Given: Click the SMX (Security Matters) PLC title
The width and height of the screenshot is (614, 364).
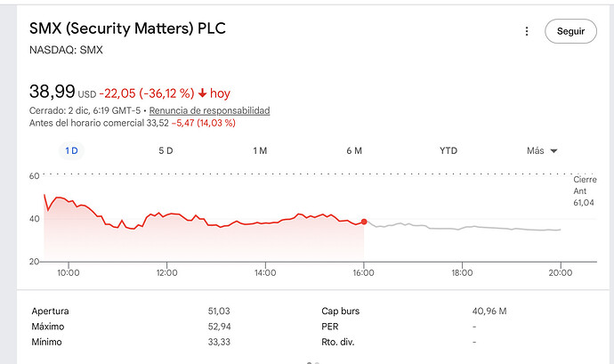Looking at the screenshot, I should click(127, 28).
